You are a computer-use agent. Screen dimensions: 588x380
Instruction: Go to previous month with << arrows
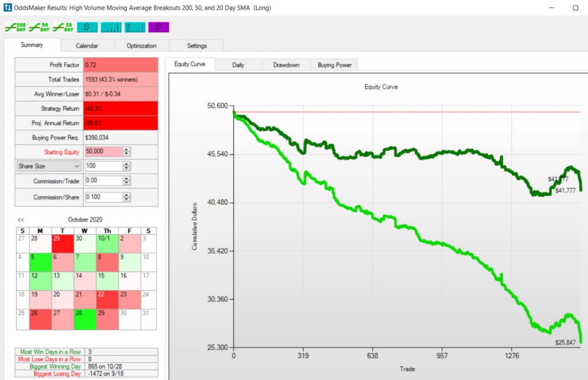tap(21, 220)
